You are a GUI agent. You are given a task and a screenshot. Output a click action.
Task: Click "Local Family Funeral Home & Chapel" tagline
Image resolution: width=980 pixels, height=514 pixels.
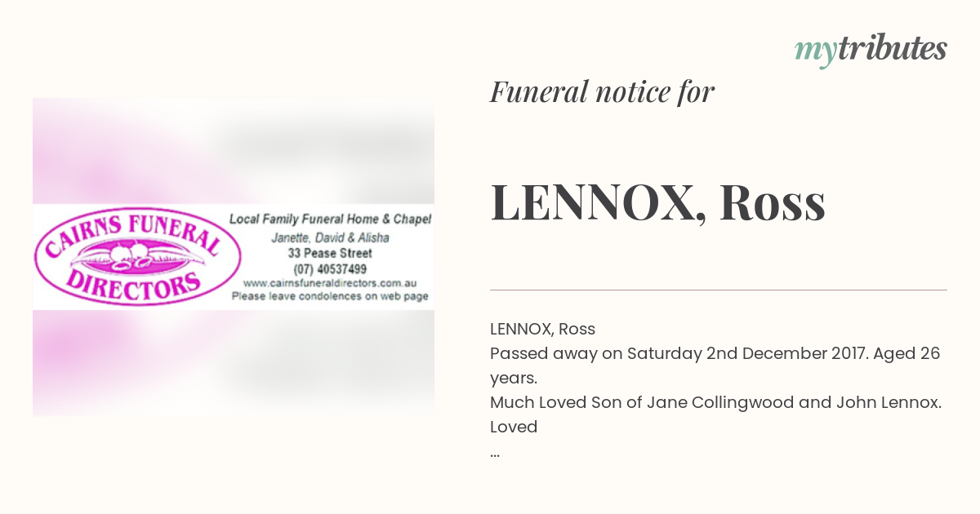pyautogui.click(x=330, y=219)
